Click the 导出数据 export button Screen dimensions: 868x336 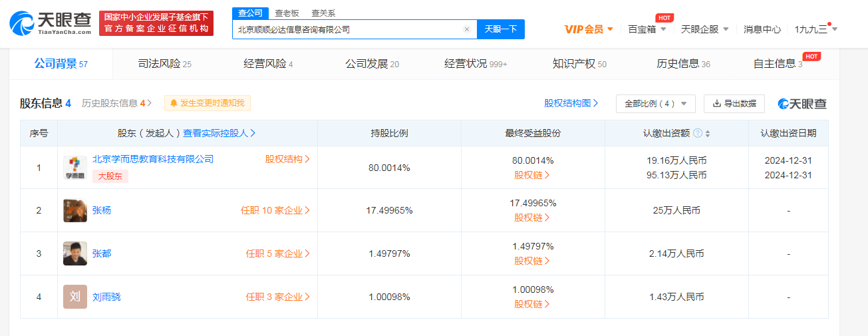tap(734, 104)
